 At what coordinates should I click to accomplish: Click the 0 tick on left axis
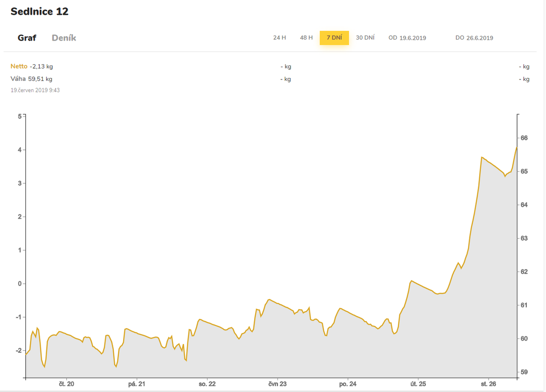coord(20,284)
